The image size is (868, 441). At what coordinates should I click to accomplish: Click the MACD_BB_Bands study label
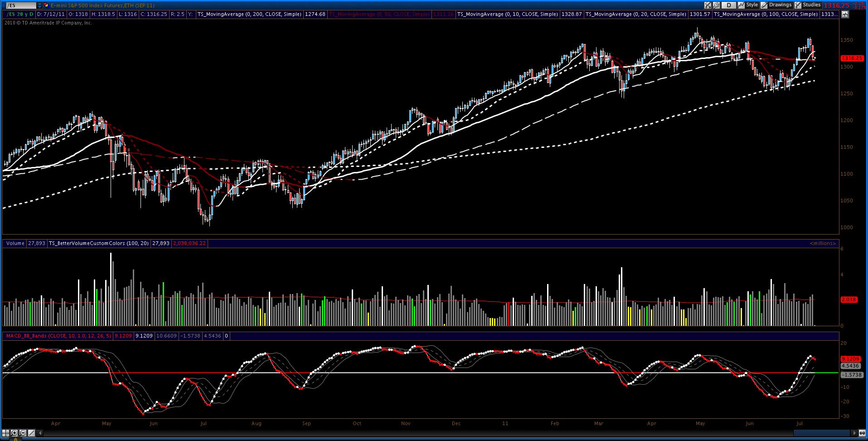point(58,336)
